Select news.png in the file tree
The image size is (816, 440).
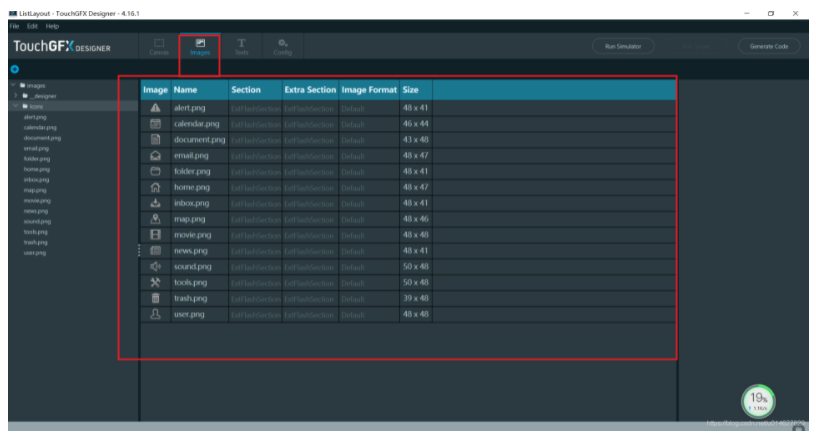pyautogui.click(x=35, y=211)
